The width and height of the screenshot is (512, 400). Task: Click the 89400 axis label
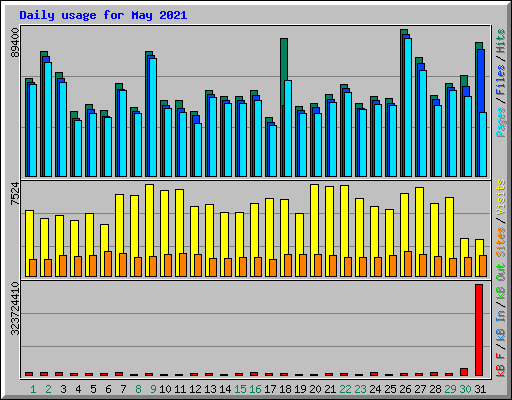click(x=15, y=42)
